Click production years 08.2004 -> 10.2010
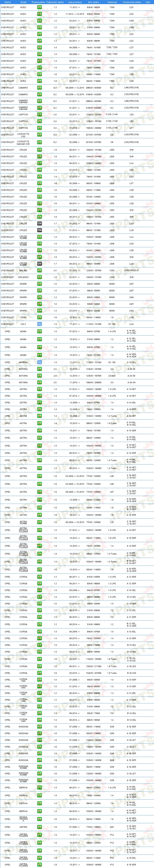The image size is (154, 868). coord(75,522)
